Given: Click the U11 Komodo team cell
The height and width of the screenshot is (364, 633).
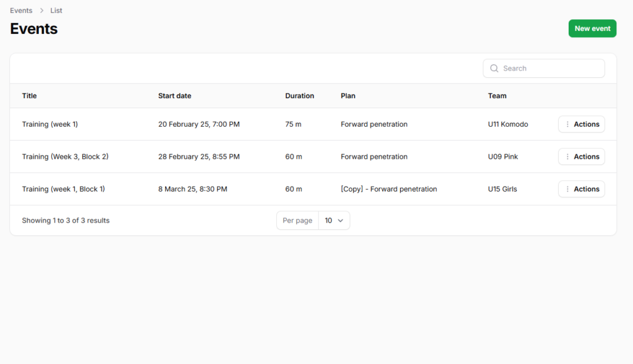Looking at the screenshot, I should point(508,124).
